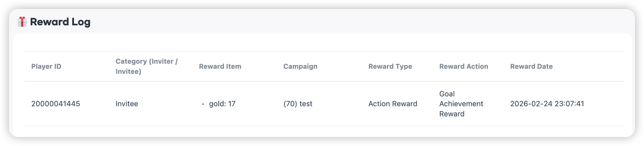Select the Invitee category cell
Screen dimensions: 644x146
coord(127,104)
